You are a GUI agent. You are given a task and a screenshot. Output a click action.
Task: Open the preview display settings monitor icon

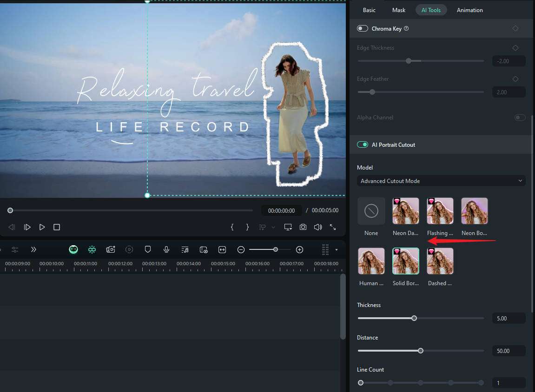tap(288, 227)
